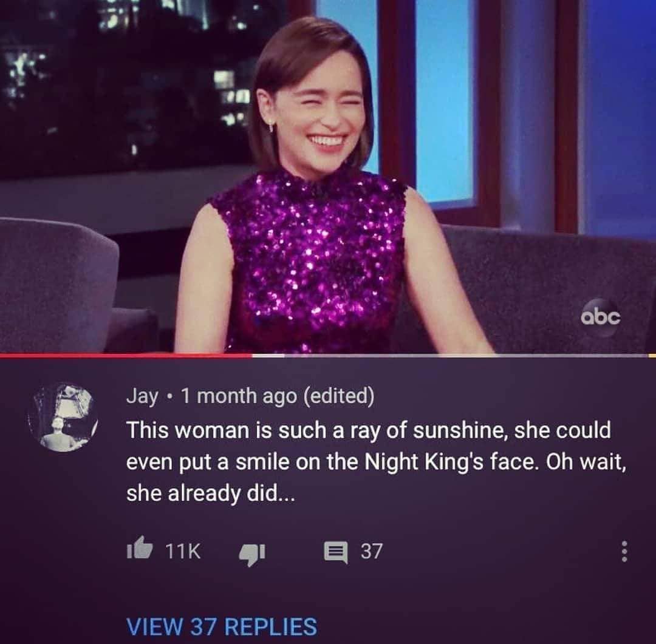The width and height of the screenshot is (656, 644).
Task: Open replies using the comment bubble icon
Action: 337,552
